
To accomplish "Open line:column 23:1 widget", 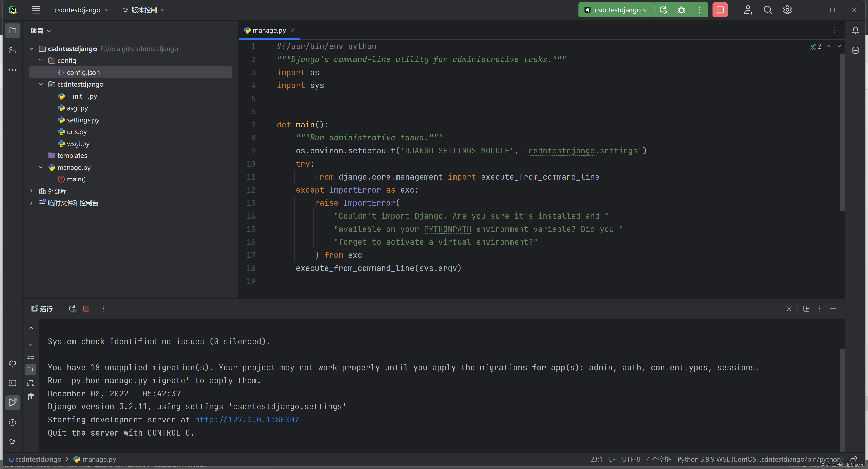I will pos(596,459).
